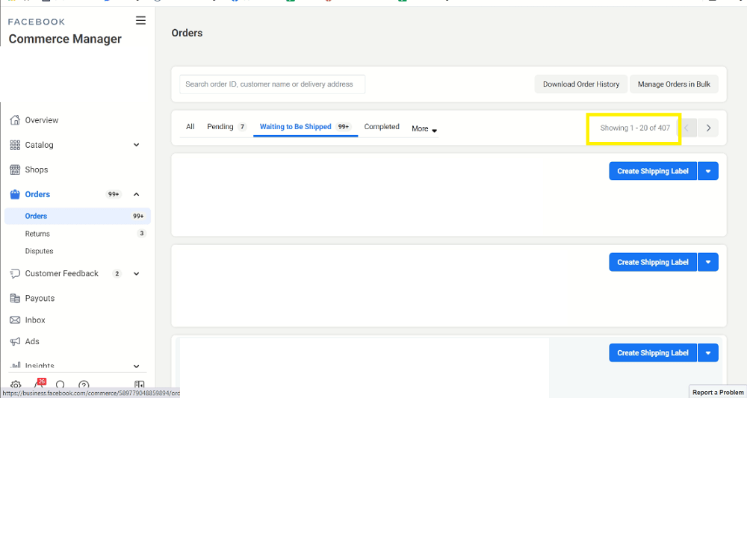Click the Orders page heading
This screenshot has height=560, width=747.
pos(187,33)
